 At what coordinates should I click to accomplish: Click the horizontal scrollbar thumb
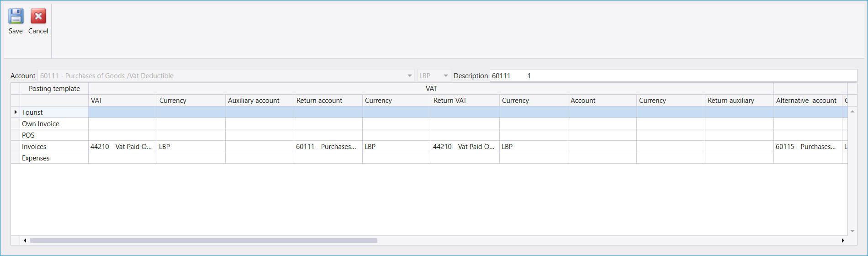pos(204,240)
